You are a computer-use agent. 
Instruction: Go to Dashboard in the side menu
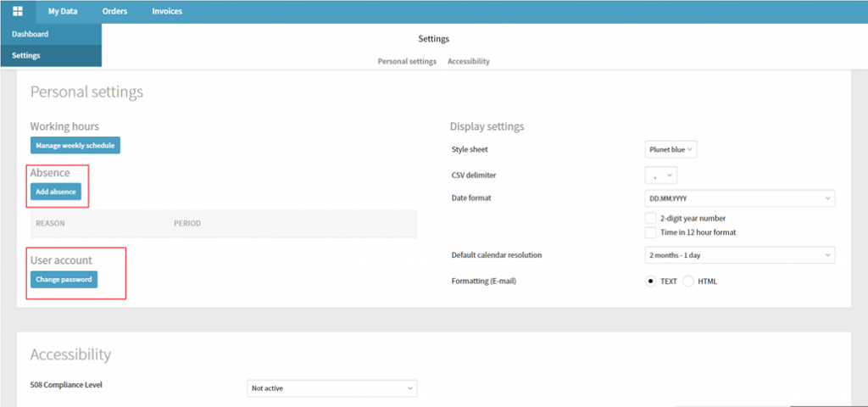tap(51, 34)
